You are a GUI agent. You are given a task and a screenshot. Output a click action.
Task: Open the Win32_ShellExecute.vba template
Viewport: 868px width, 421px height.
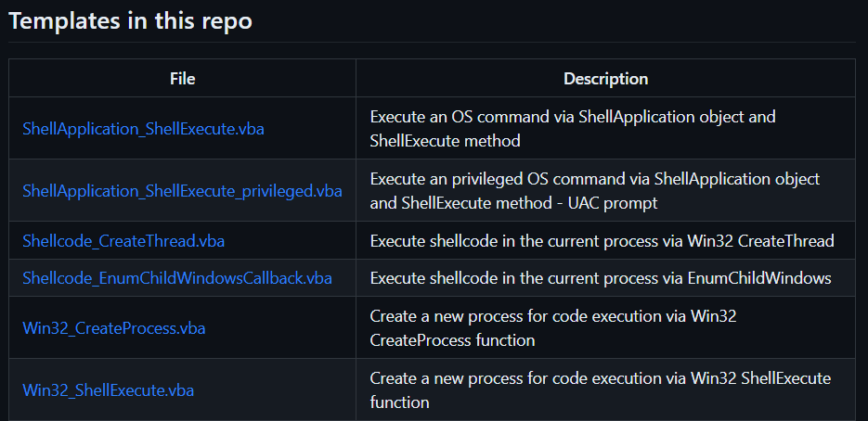(108, 390)
